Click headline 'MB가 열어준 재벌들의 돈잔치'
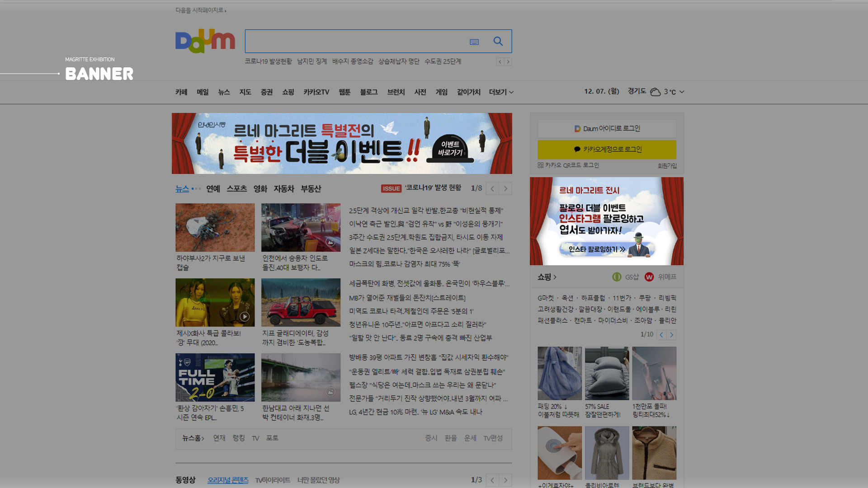This screenshot has height=488, width=868. (x=407, y=298)
